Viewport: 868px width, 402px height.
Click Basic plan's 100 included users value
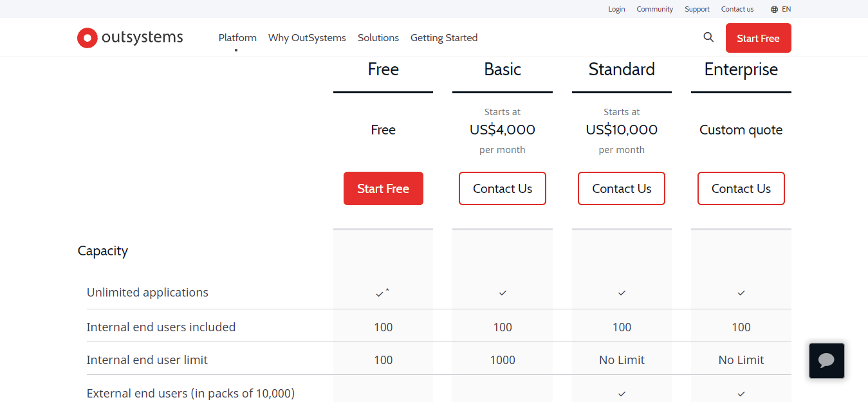click(x=503, y=327)
